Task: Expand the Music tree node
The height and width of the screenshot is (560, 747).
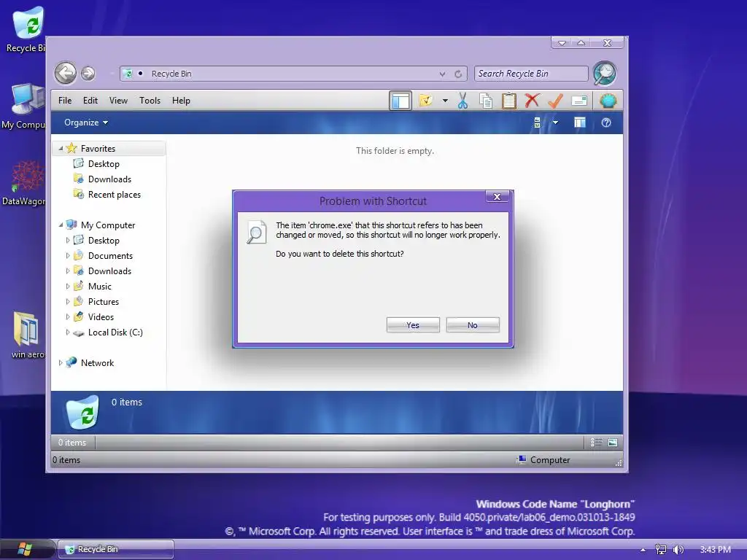Action: 68,286
